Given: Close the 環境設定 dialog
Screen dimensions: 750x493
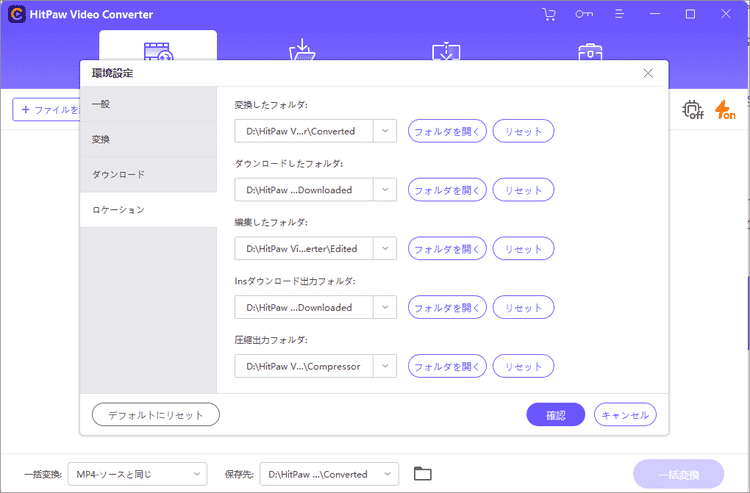Looking at the screenshot, I should [x=648, y=73].
